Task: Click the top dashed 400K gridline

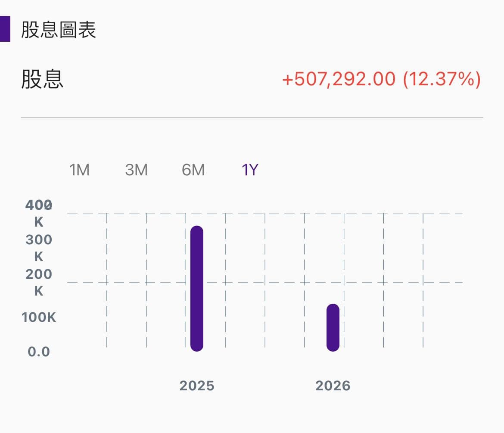Action: coord(265,214)
